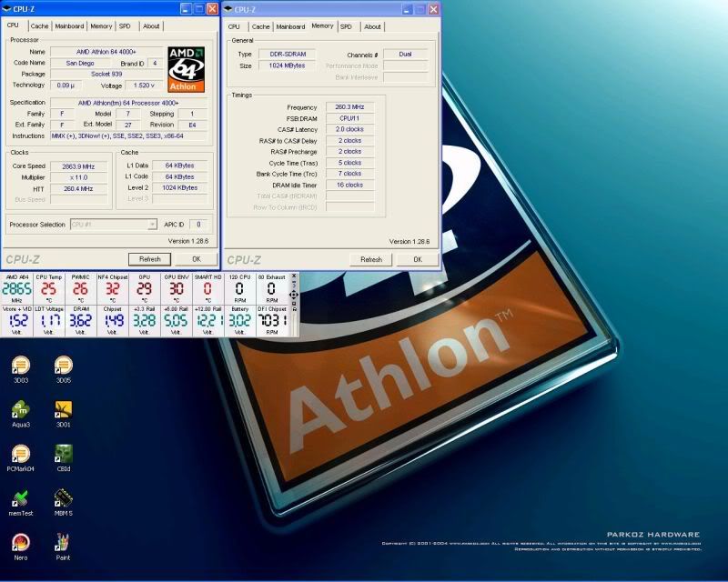
Task: Click the memory Frequency value '260.3 MHz'
Action: [x=349, y=106]
